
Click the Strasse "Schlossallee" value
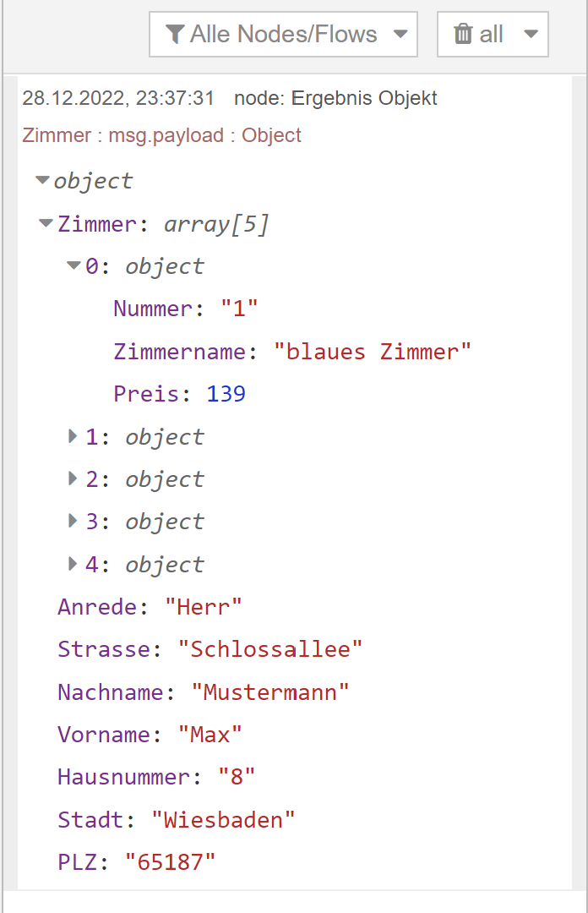(270, 649)
